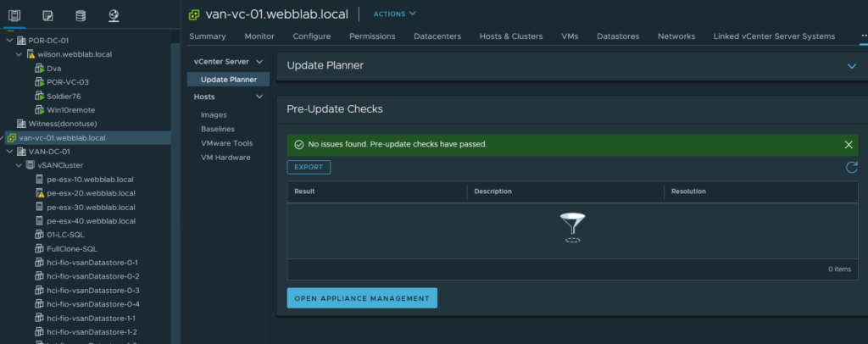
Task: Open Networking inventory view icon
Action: point(114,15)
